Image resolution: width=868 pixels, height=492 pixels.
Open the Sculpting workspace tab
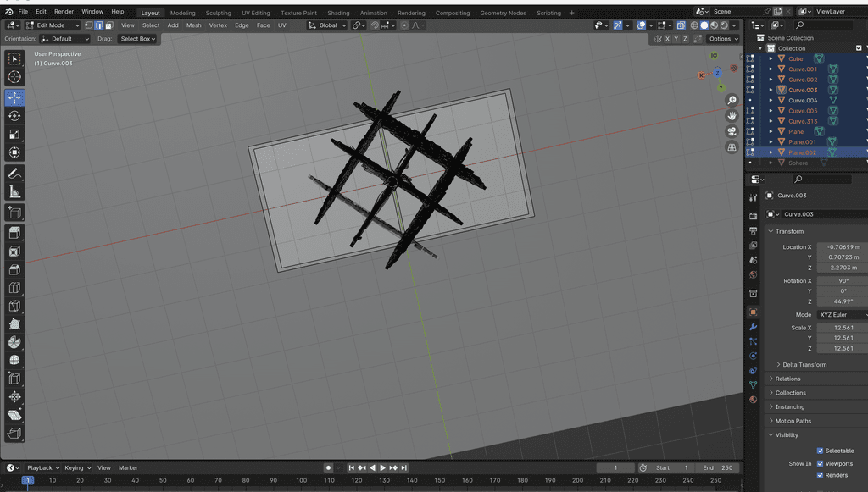click(x=218, y=13)
